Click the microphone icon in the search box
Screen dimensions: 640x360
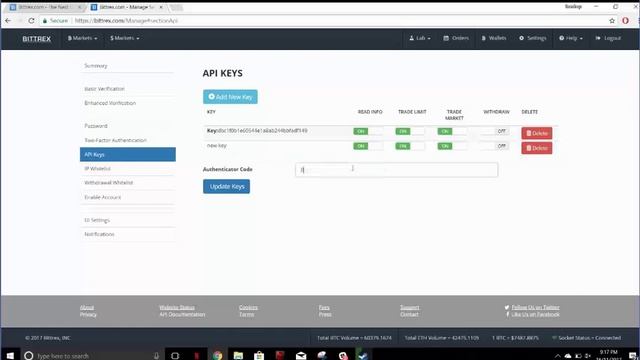tap(156, 356)
